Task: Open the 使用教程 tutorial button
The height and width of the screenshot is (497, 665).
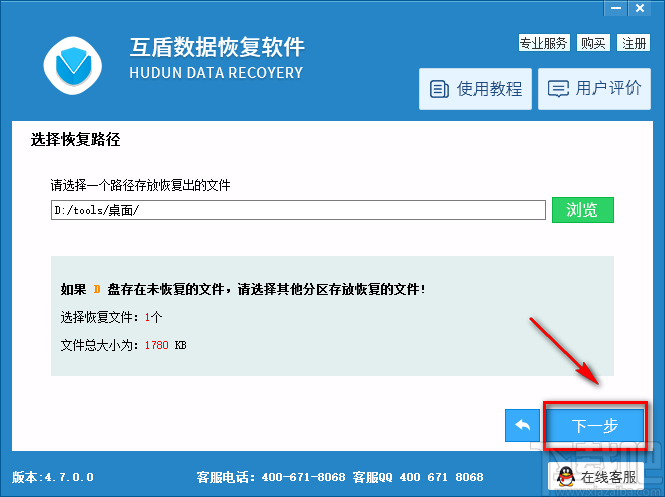Action: point(475,89)
